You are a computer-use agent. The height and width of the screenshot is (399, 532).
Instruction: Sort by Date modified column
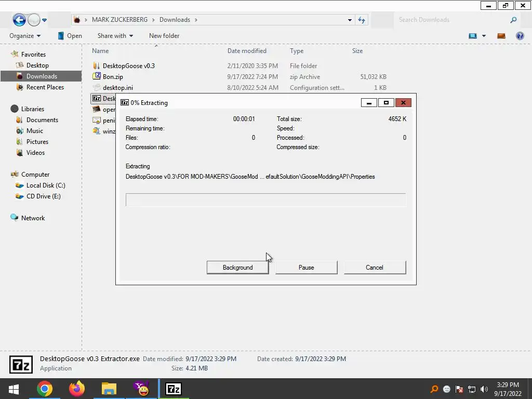[247, 50]
